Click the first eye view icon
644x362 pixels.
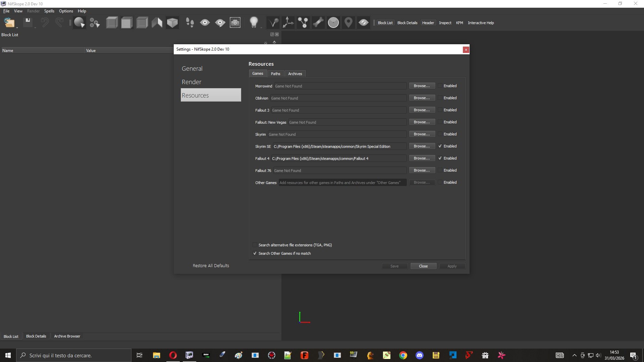pos(205,23)
